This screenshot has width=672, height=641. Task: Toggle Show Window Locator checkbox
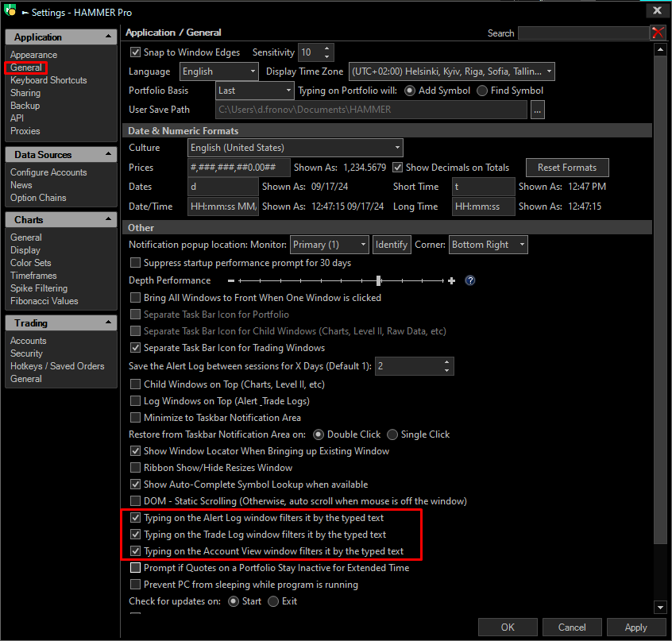(x=135, y=450)
